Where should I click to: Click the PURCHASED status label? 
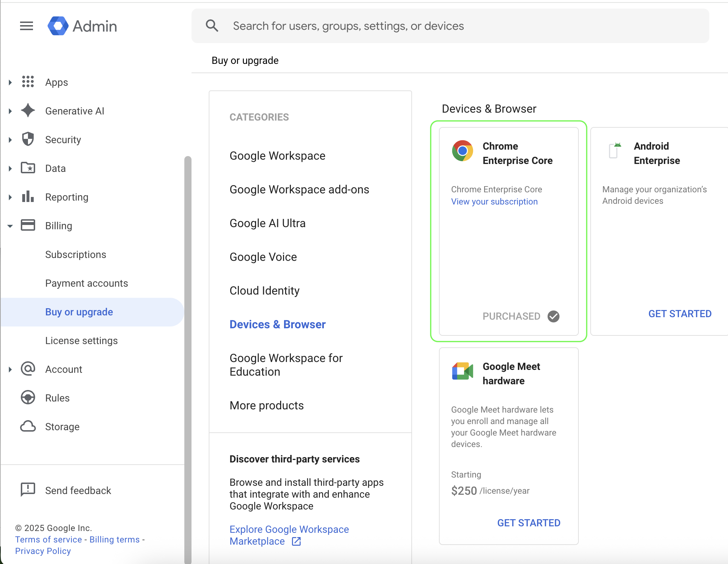pyautogui.click(x=511, y=316)
